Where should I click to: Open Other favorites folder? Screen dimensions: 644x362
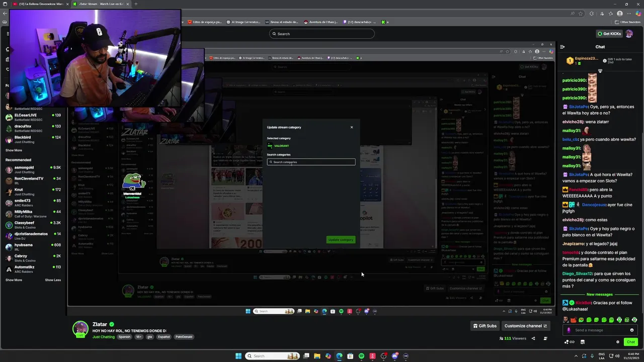[x=627, y=22]
